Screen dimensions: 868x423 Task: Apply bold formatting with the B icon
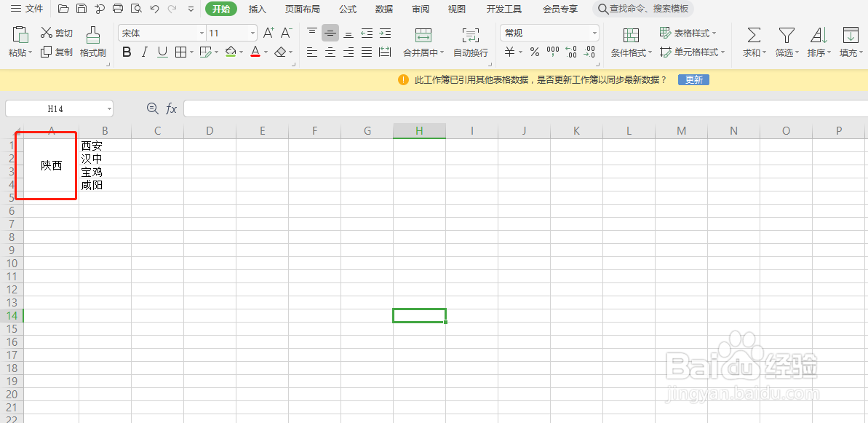tap(126, 52)
